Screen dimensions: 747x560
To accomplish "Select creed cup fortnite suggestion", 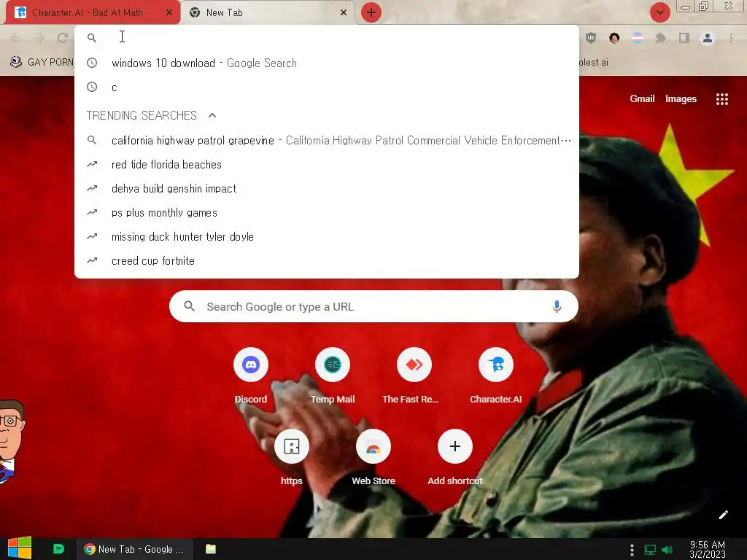I will pos(327,260).
